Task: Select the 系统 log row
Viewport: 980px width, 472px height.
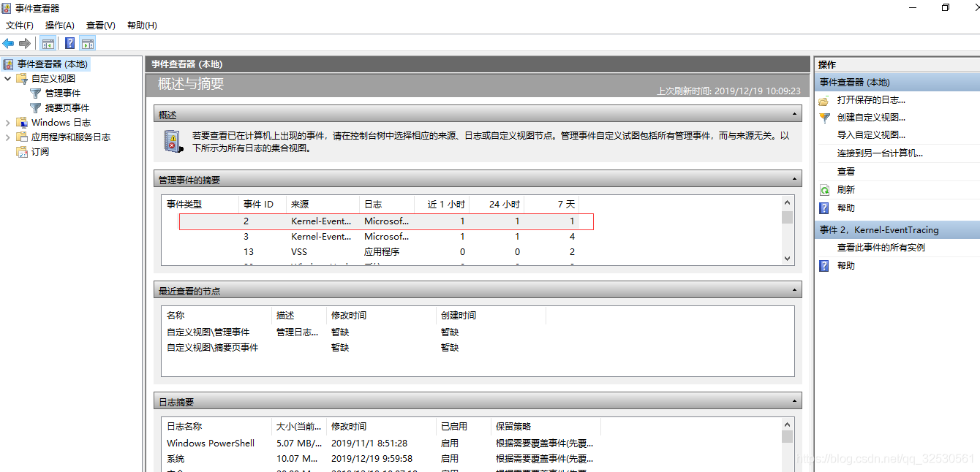Action: [x=381, y=459]
